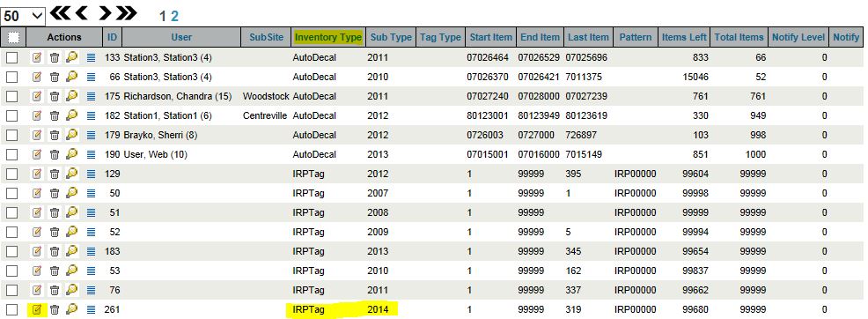Sort by Pattern column header
This screenshot has height=319, width=868.
[636, 37]
